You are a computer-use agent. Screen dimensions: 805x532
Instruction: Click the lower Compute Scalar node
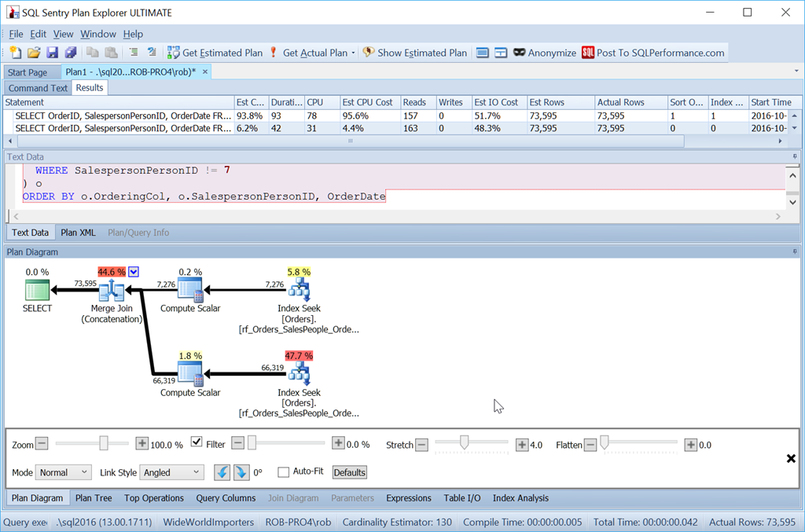pyautogui.click(x=190, y=374)
